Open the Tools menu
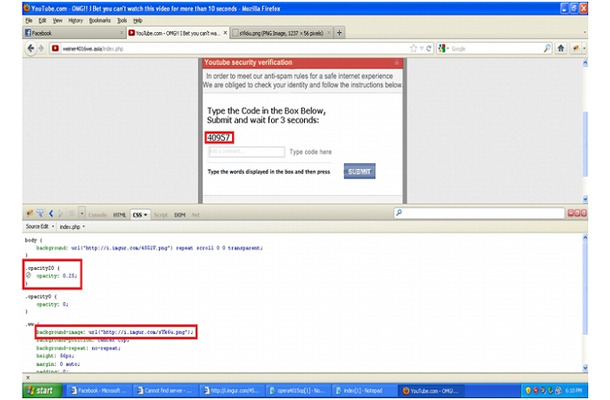The image size is (610, 400). coord(122,20)
